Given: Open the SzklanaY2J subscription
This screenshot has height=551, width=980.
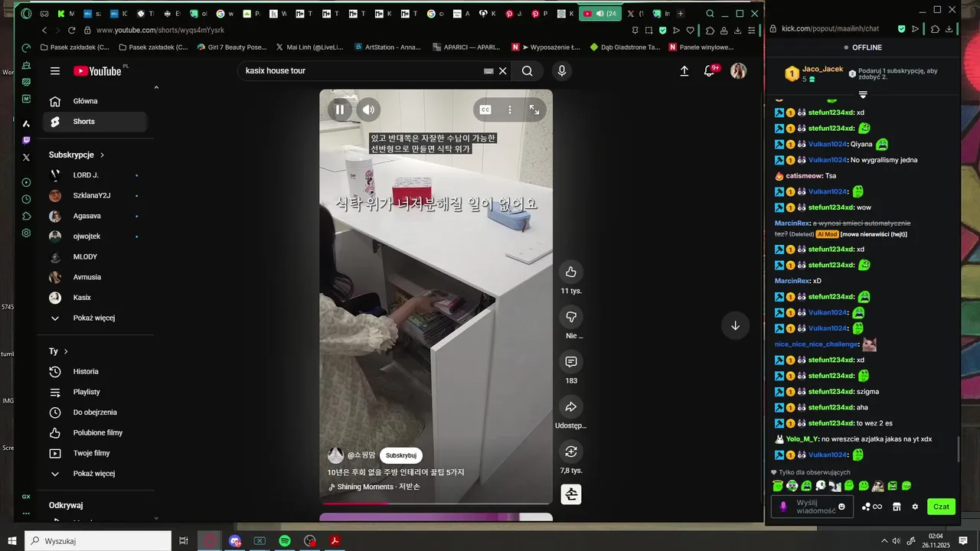Looking at the screenshot, I should [x=95, y=196].
